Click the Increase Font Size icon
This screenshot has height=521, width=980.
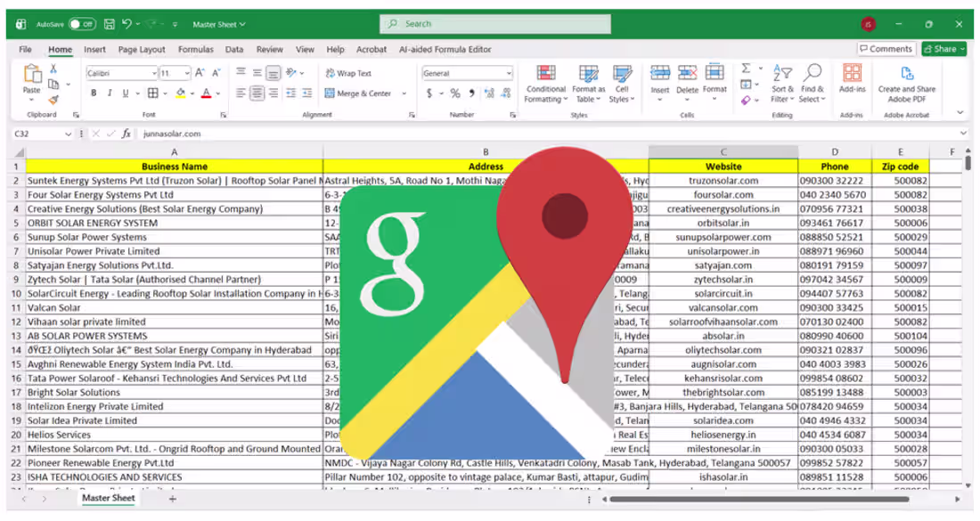click(200, 73)
